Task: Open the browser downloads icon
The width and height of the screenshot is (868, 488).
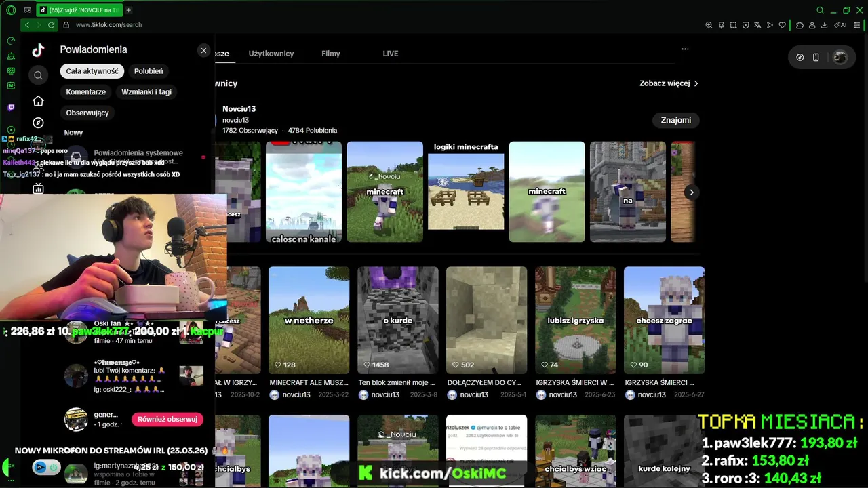Action: pos(824,25)
